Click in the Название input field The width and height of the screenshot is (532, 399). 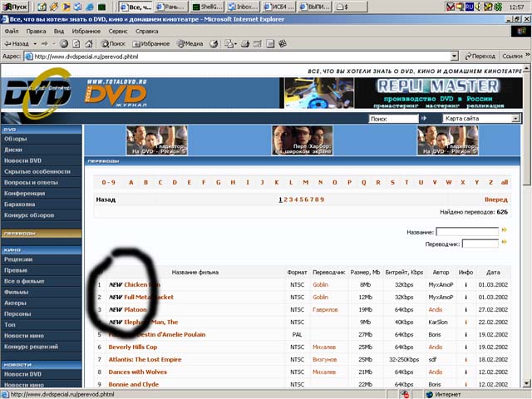coord(467,232)
